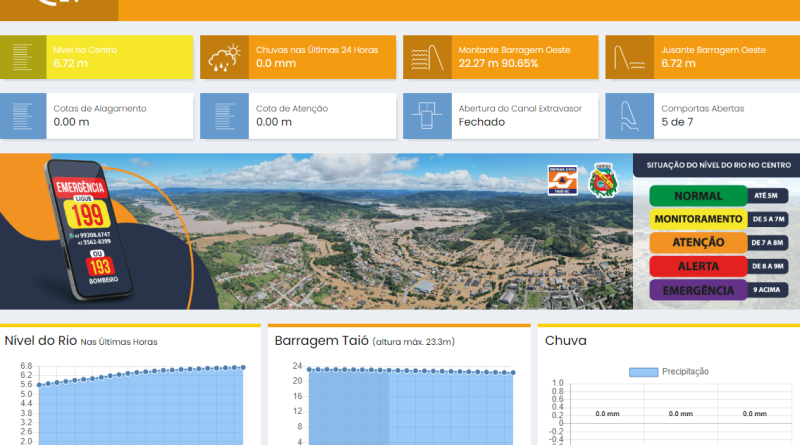Click the 'DE 7 A 8M' range label
Screen dimensions: 800x445
[x=767, y=243]
